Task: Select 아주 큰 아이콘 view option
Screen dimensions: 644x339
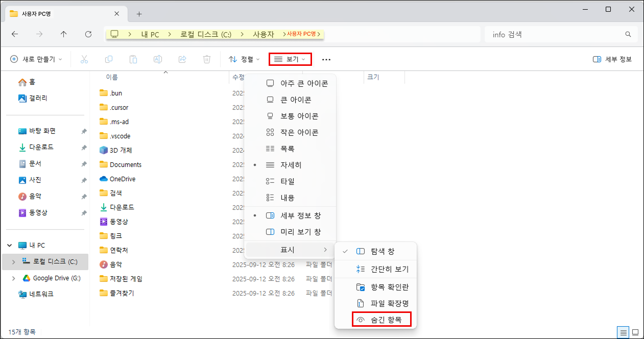Action: [x=304, y=84]
